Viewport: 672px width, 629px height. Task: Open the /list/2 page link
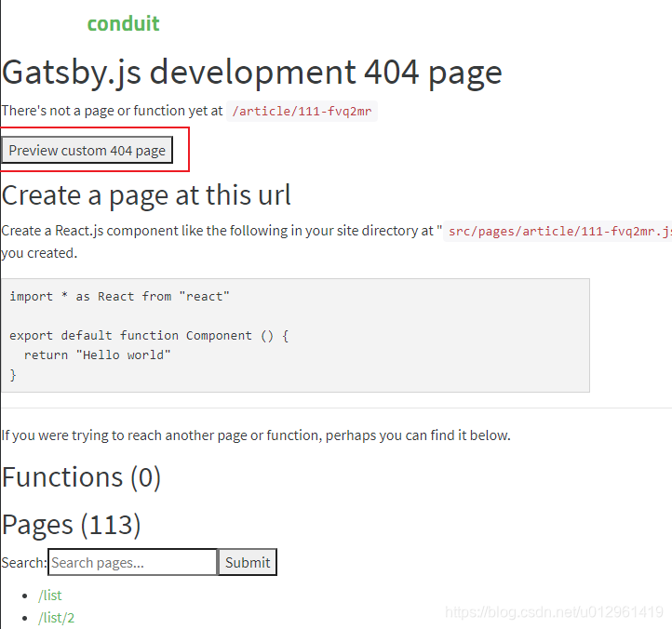point(56,618)
